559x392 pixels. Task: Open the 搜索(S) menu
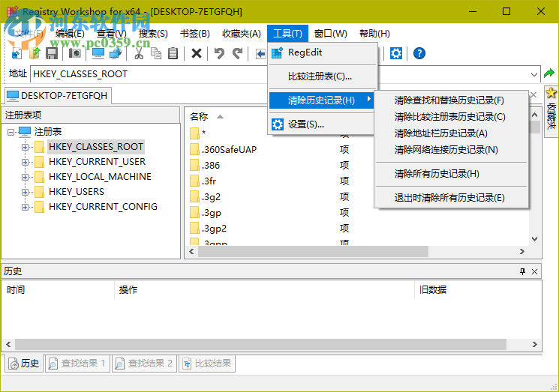[153, 34]
